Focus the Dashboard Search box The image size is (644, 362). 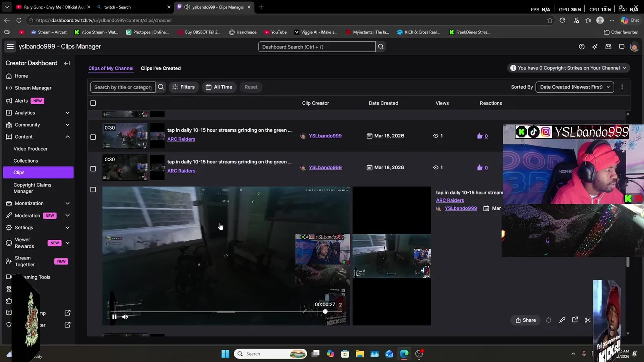tap(317, 47)
